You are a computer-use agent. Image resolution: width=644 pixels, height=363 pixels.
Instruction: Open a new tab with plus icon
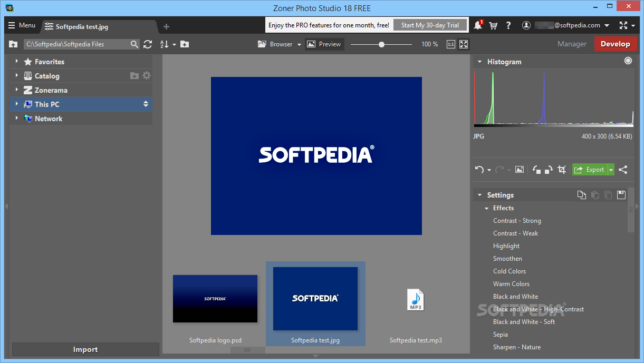coord(166,26)
